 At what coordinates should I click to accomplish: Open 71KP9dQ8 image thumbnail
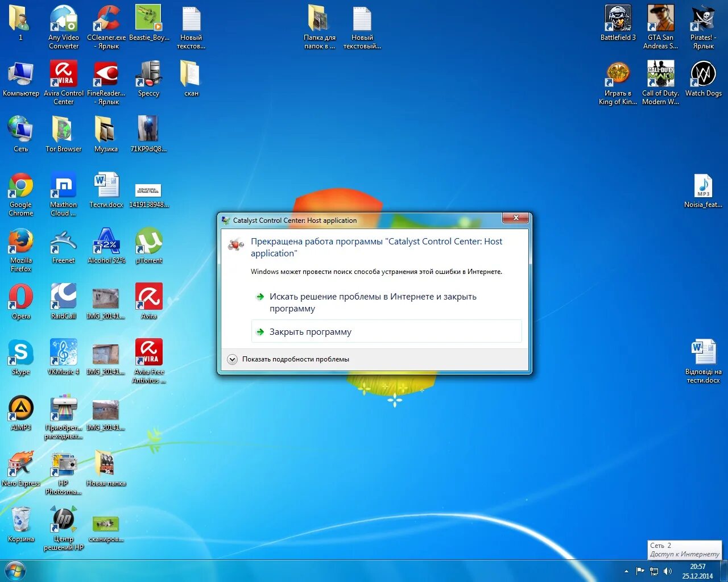point(148,134)
